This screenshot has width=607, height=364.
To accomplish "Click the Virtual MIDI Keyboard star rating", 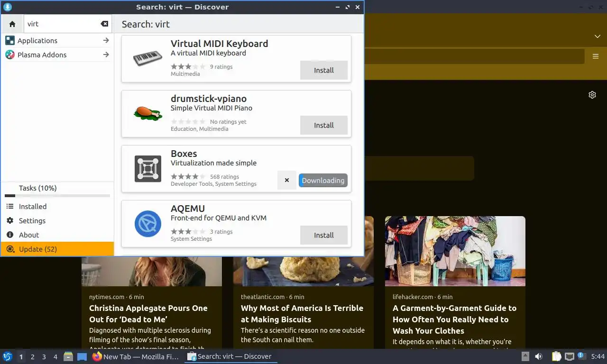I will coord(188,67).
